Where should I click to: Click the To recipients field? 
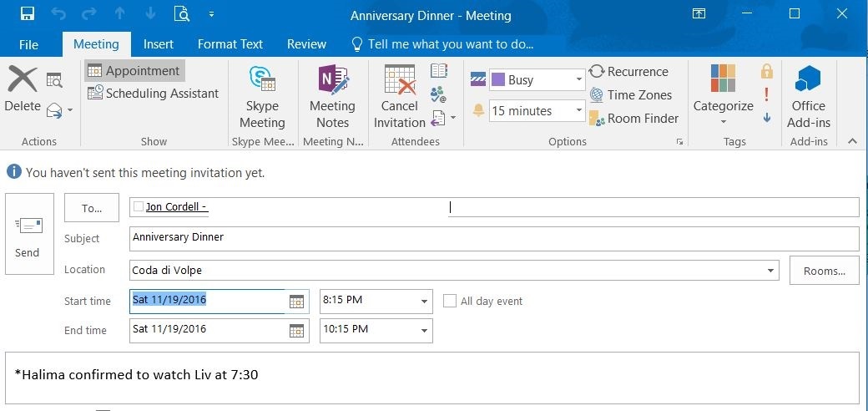494,207
